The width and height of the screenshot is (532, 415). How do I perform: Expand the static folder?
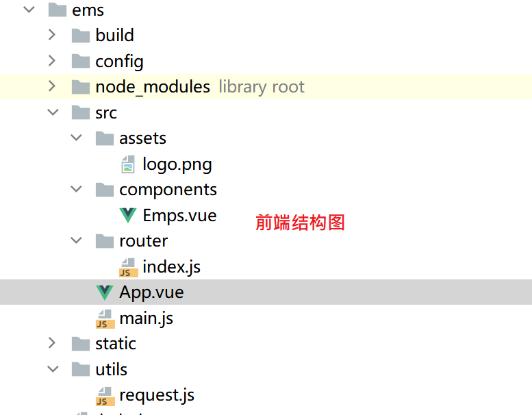click(52, 343)
